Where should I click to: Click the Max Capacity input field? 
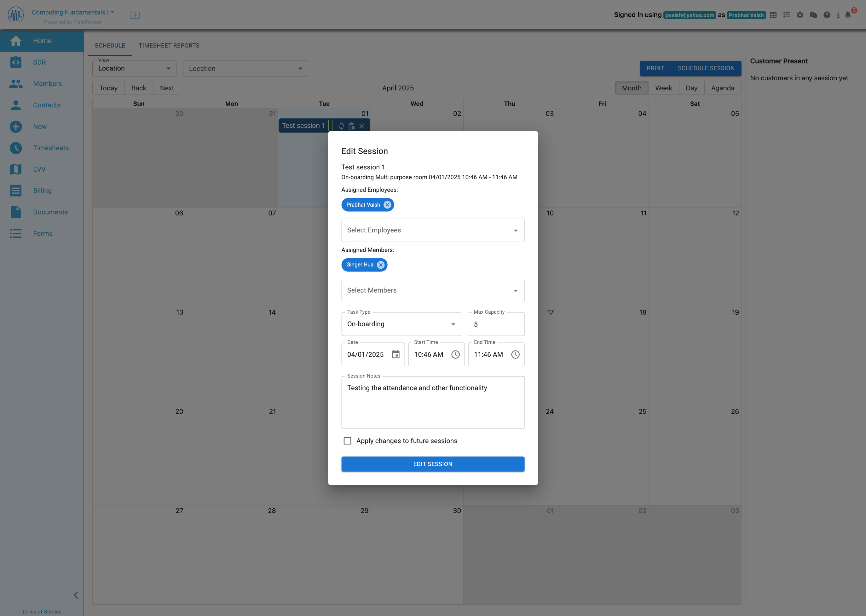496,324
